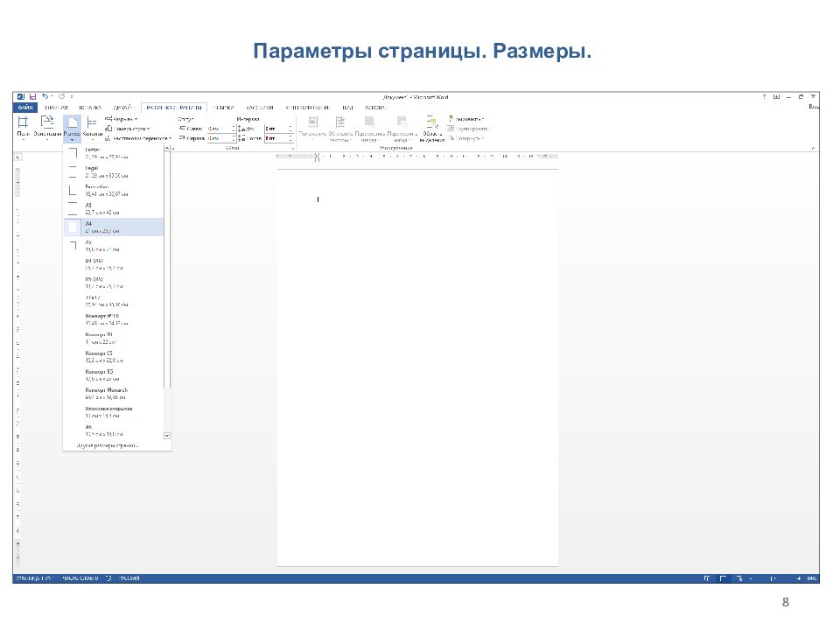Click Переместить назад (Send Backward) icon

(402, 122)
